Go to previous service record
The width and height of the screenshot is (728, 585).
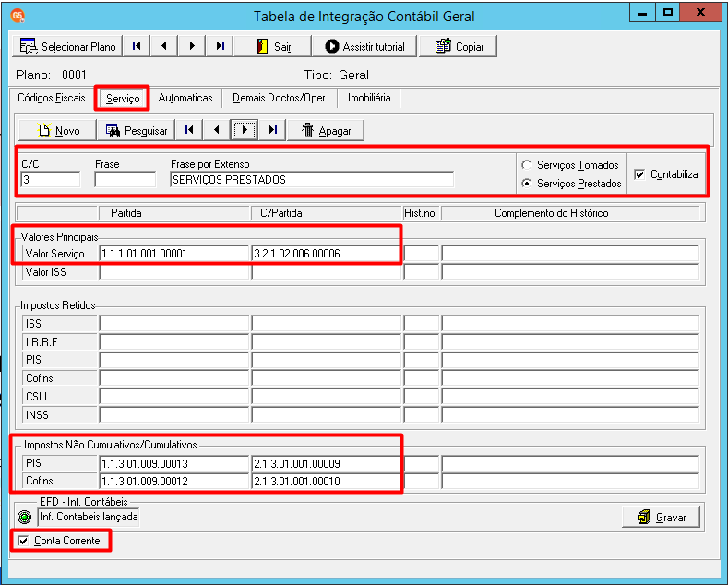[x=216, y=130]
